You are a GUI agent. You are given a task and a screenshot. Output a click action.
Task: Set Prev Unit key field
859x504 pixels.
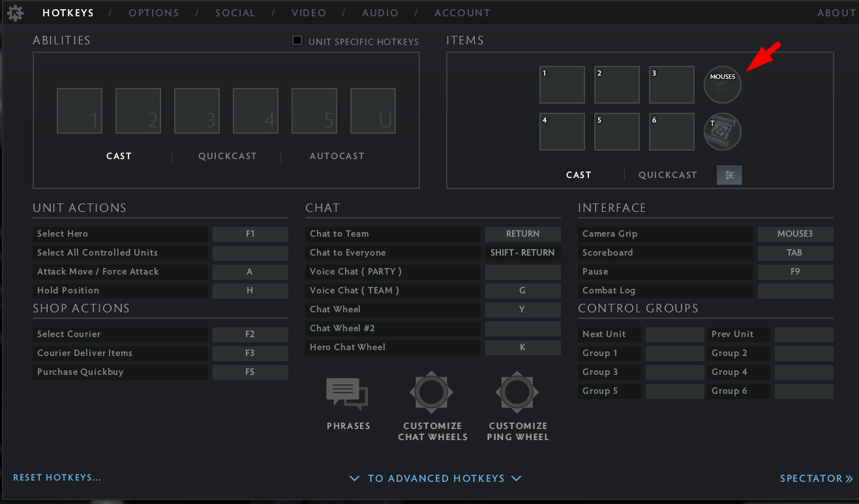(x=804, y=334)
